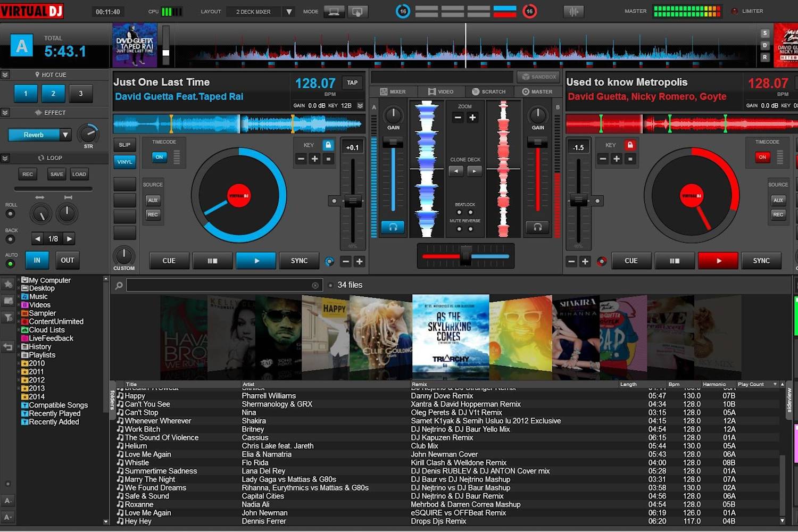Image resolution: width=798 pixels, height=532 pixels.
Task: Switch to the SCRATCH tab
Action: [x=489, y=91]
